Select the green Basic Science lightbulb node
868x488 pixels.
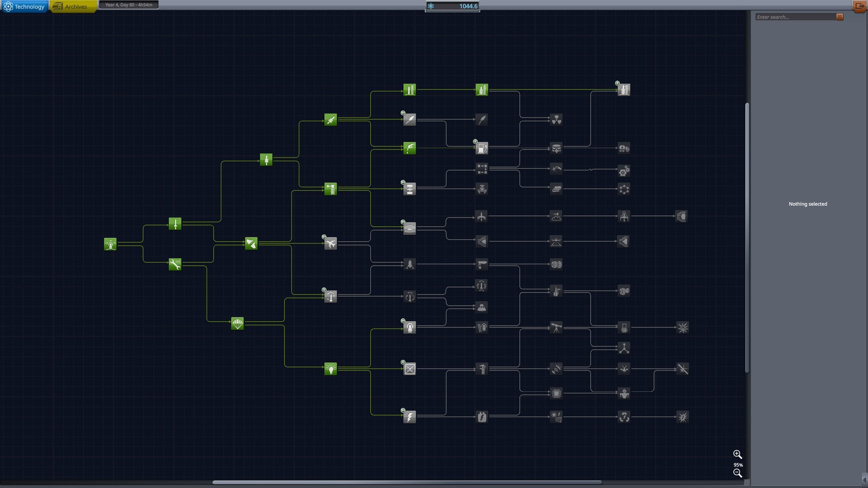[331, 369]
